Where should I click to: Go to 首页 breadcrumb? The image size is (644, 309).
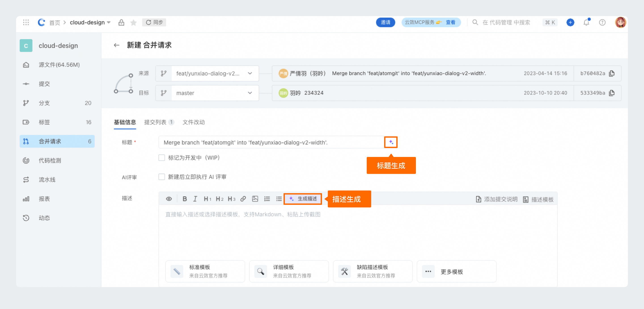pos(55,23)
